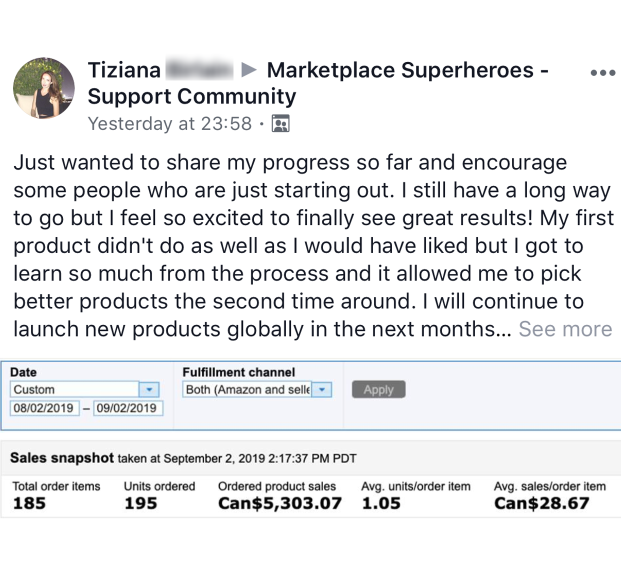
Task: Open Tiziana's profile name link
Action: pos(124,71)
